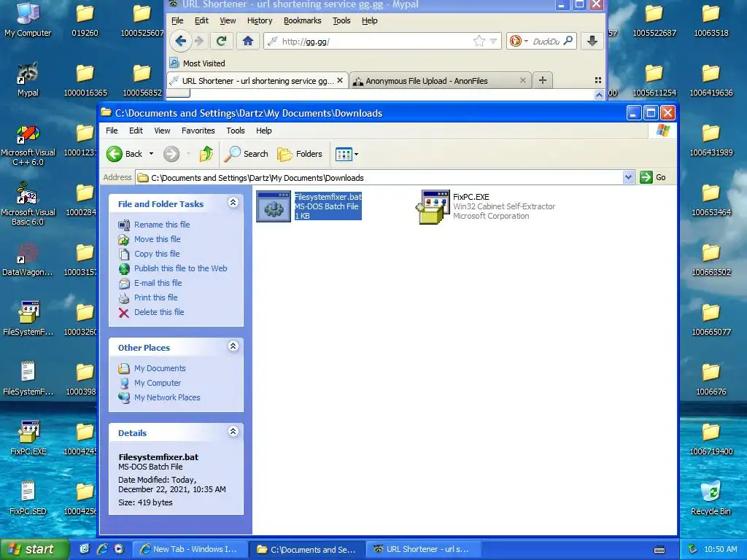Select Microsoft Visual Basic 6.0 desktop icon

click(x=28, y=204)
